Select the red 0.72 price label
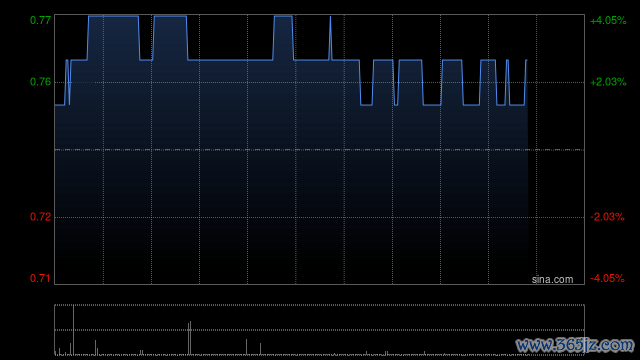 point(40,217)
